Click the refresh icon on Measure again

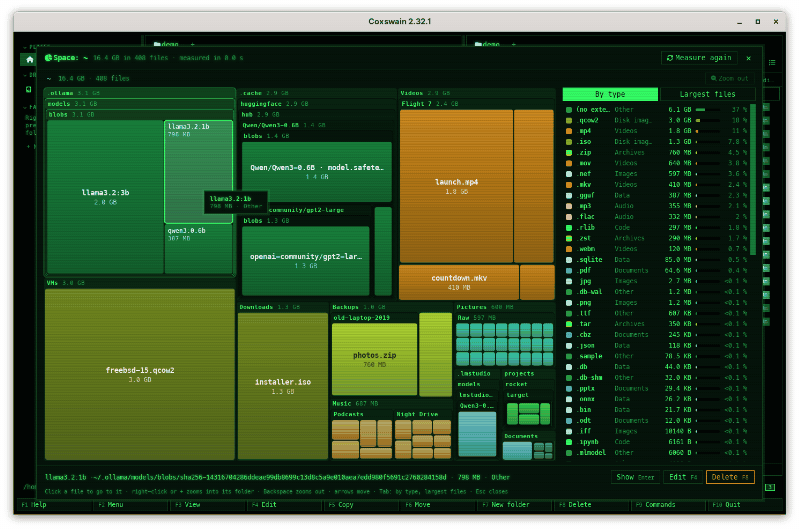pos(670,58)
